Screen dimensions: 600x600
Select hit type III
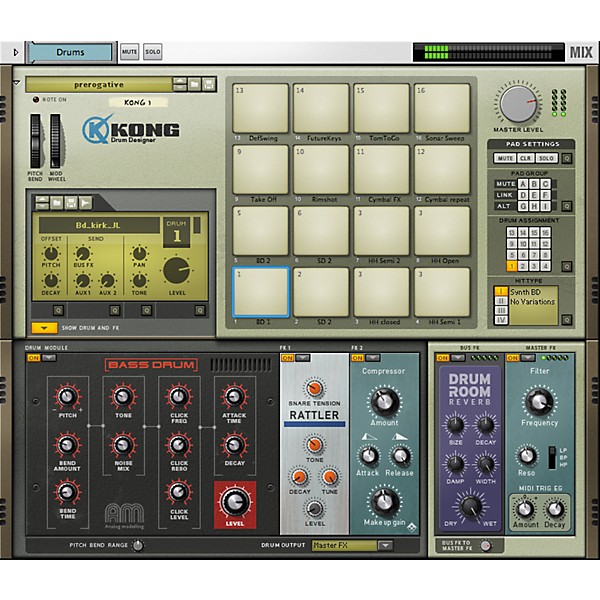click(x=501, y=310)
